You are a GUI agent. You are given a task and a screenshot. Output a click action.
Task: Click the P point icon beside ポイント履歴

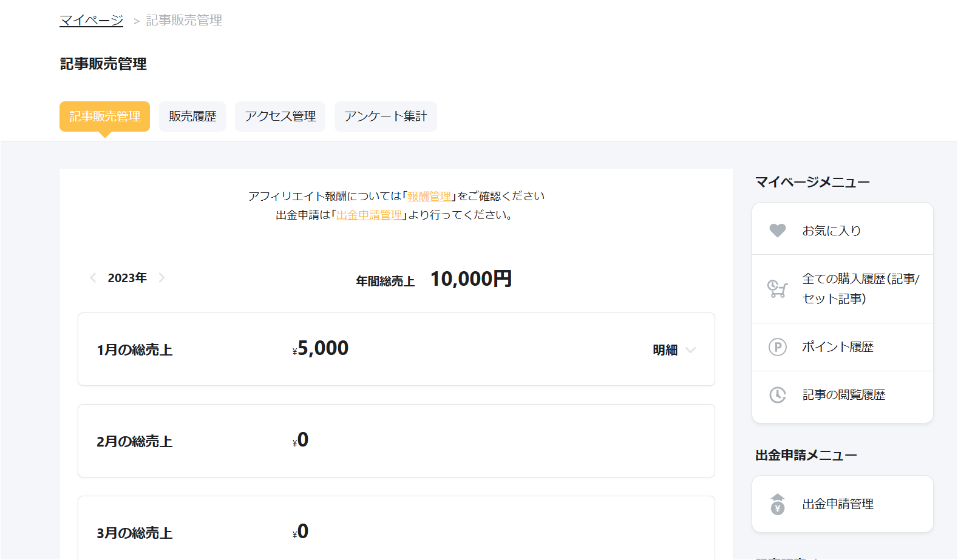[x=778, y=347]
